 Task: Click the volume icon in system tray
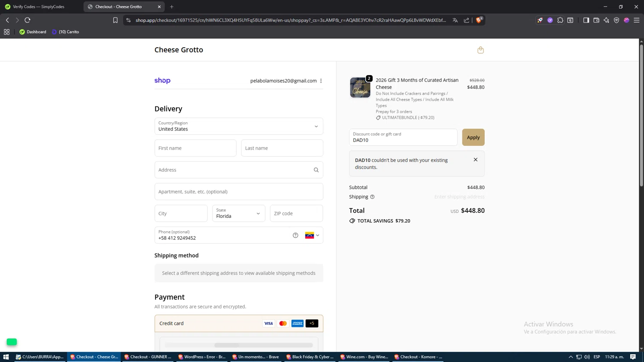(x=587, y=357)
